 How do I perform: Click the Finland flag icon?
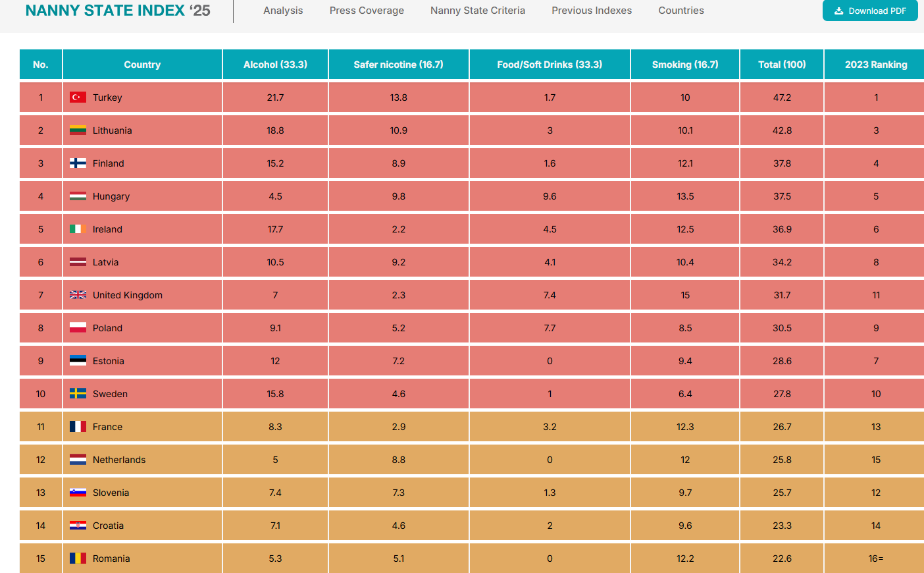point(78,163)
